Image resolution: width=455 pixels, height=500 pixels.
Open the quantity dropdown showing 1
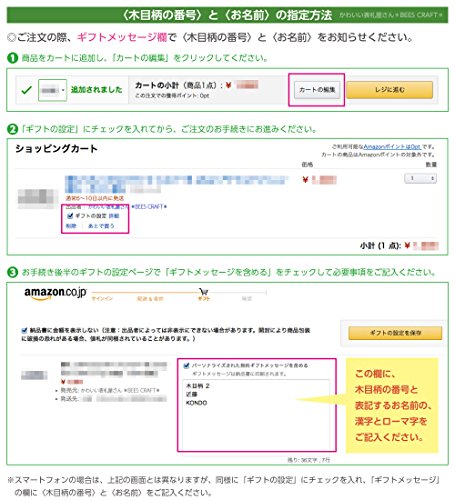pyautogui.click(x=420, y=178)
